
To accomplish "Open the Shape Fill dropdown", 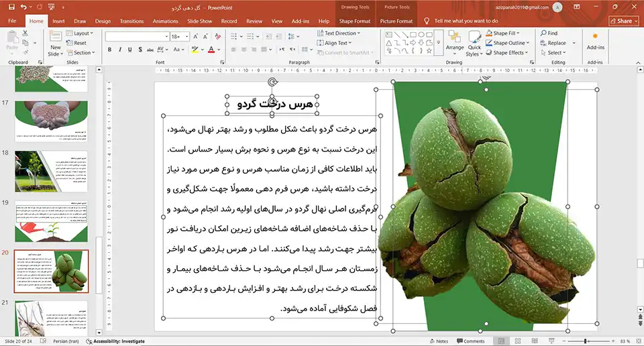I will pyautogui.click(x=502, y=33).
